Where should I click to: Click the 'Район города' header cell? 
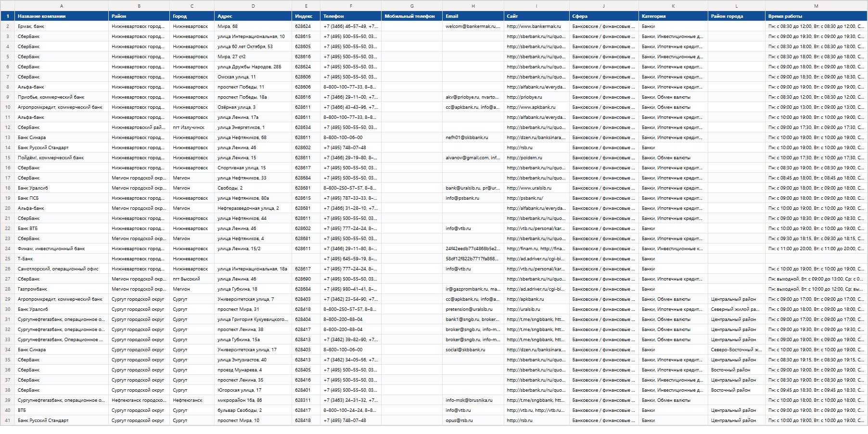[x=737, y=16]
